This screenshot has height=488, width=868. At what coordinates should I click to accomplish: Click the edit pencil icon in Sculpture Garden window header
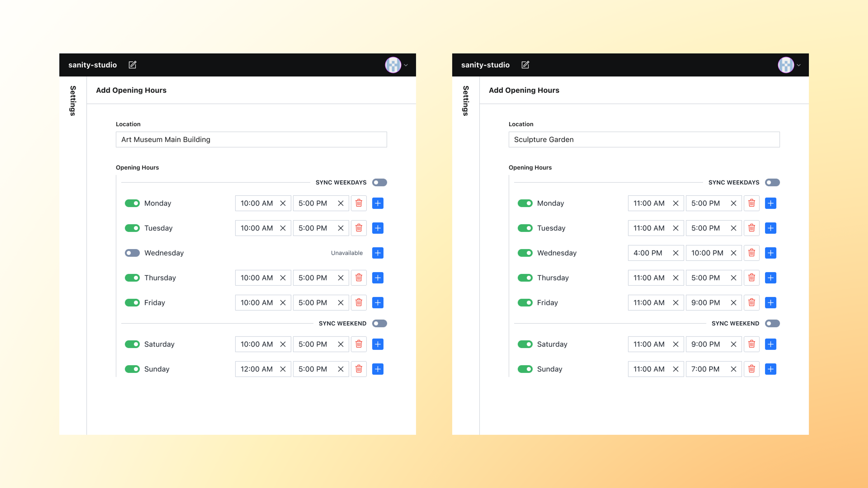click(x=525, y=65)
